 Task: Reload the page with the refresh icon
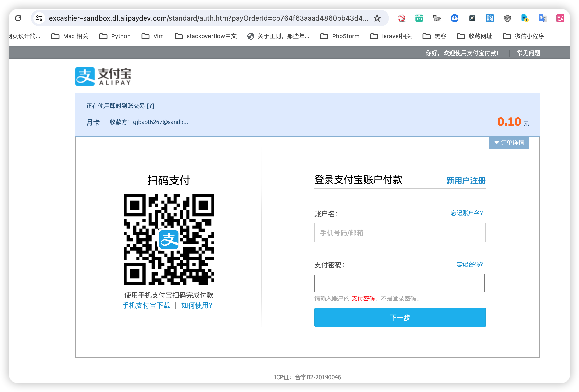coord(18,18)
